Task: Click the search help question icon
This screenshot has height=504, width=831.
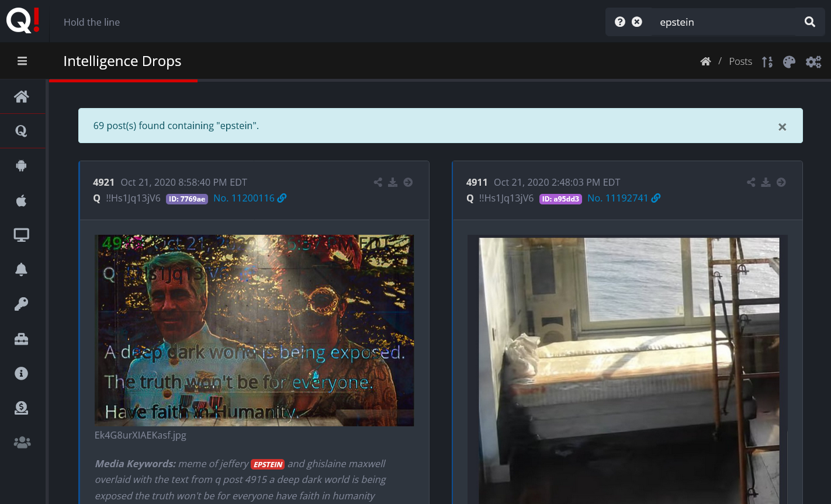Action: [620, 22]
